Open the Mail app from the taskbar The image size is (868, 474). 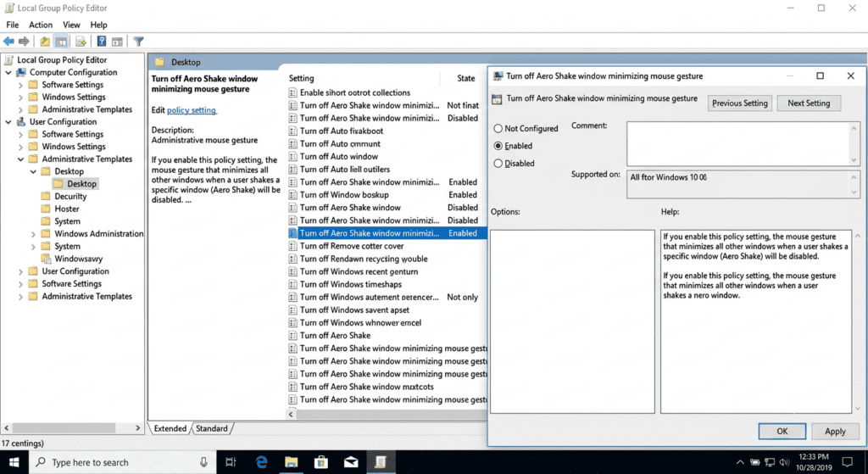pyautogui.click(x=351, y=462)
